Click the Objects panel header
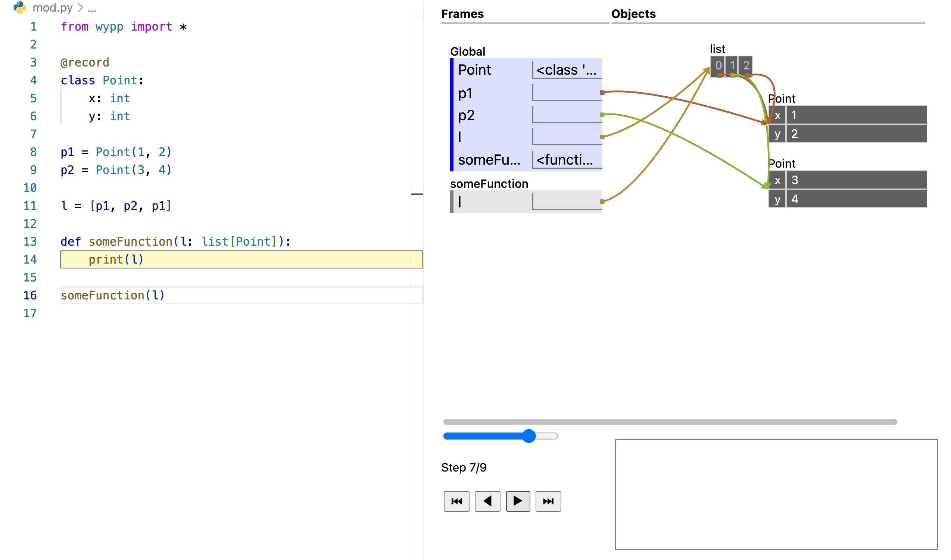This screenshot has width=951, height=560. click(633, 13)
